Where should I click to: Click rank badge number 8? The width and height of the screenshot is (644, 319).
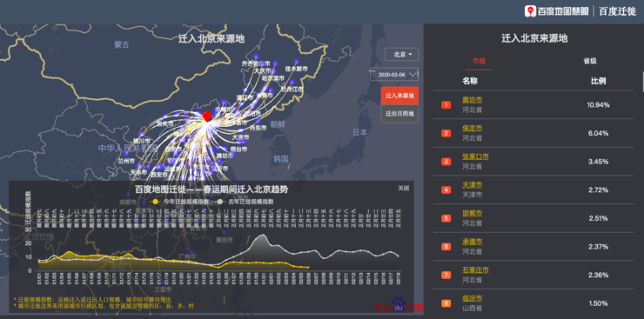pos(446,303)
